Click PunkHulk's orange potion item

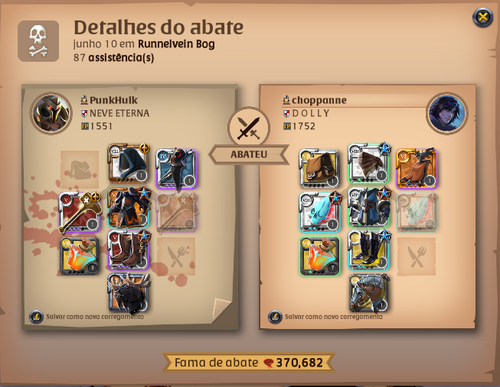coord(80,256)
